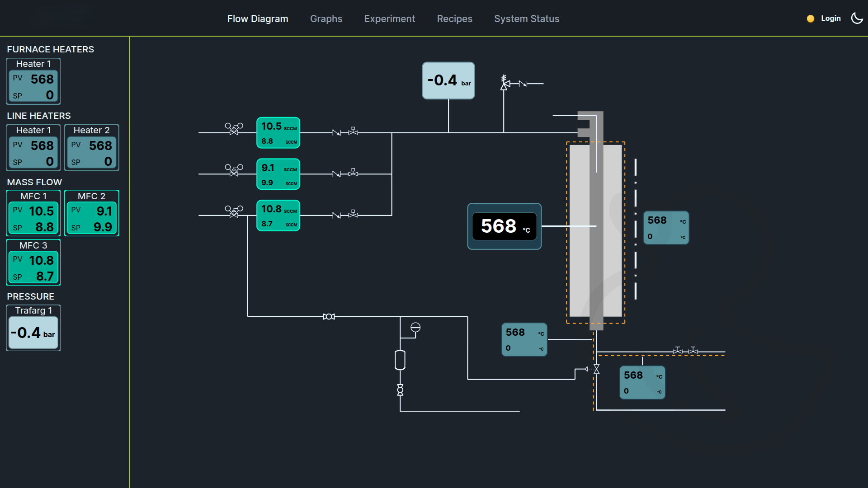868x488 pixels.
Task: Click Furnace Heater 1 SP value 0
Action: tap(50, 95)
